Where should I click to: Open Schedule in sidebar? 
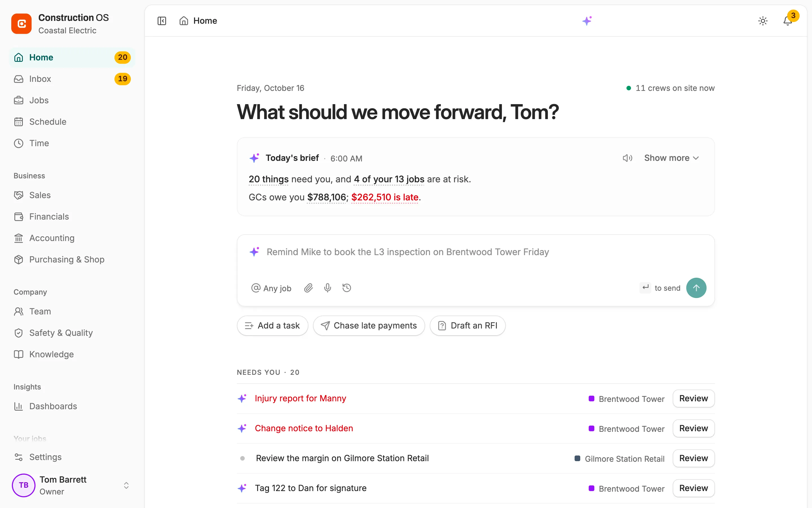[x=72, y=122]
